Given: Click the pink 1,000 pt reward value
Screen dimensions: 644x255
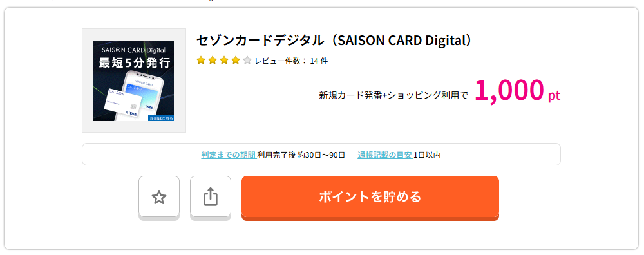Looking at the screenshot, I should click(518, 90).
